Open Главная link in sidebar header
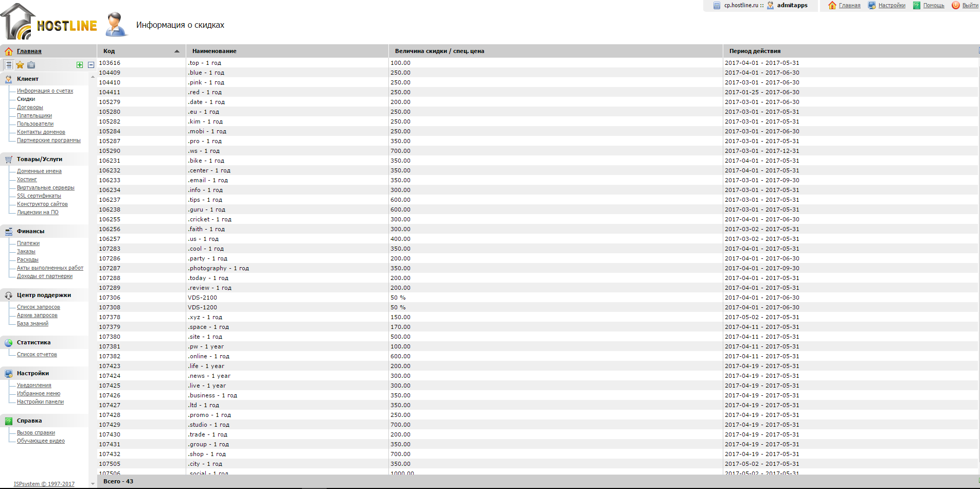The height and width of the screenshot is (489, 980). 29,51
